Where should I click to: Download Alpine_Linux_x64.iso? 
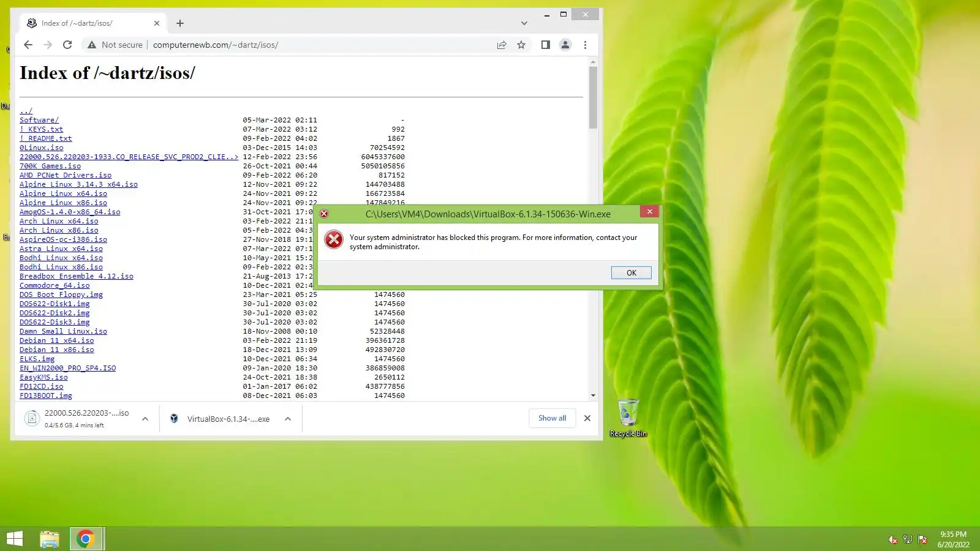tap(63, 193)
